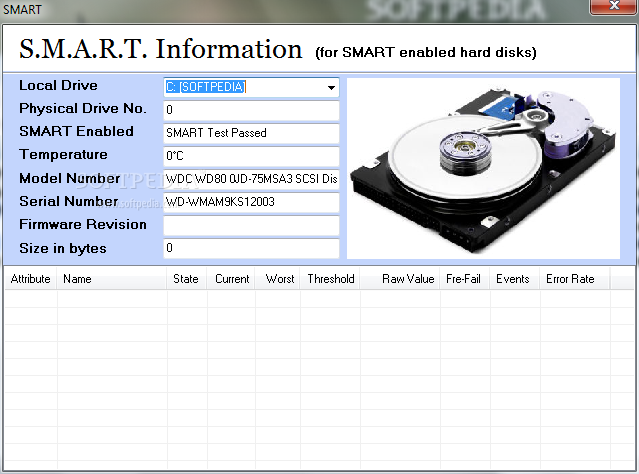Screen dimensions: 639x474
Task: Click the hard disk image
Action: coord(483,168)
